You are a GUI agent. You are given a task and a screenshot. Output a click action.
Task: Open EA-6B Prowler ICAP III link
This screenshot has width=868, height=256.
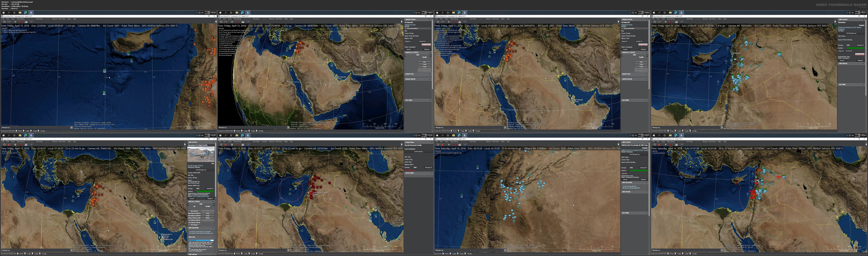(195, 165)
